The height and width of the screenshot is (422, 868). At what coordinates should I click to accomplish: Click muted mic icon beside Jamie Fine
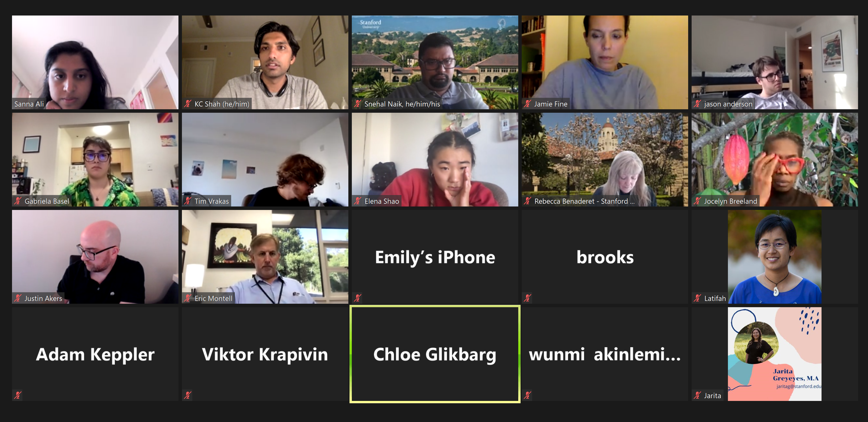(527, 104)
